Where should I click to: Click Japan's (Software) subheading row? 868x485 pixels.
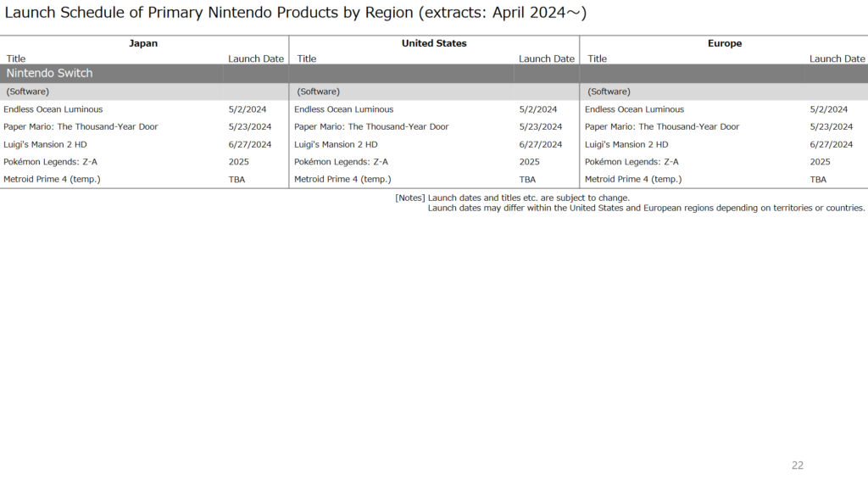pyautogui.click(x=144, y=92)
